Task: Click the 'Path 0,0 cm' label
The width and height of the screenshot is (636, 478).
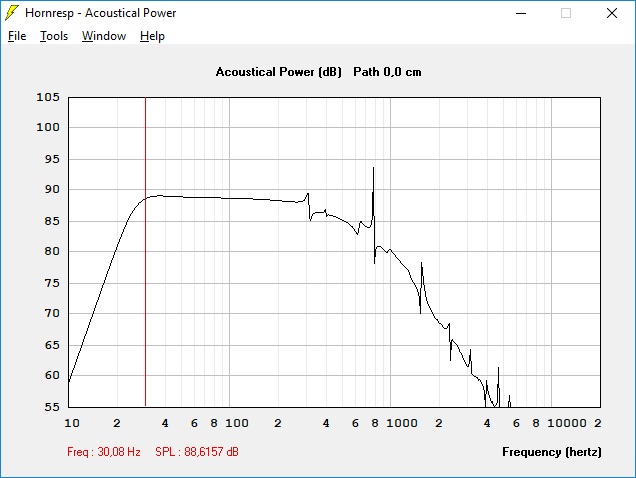Action: coord(387,72)
